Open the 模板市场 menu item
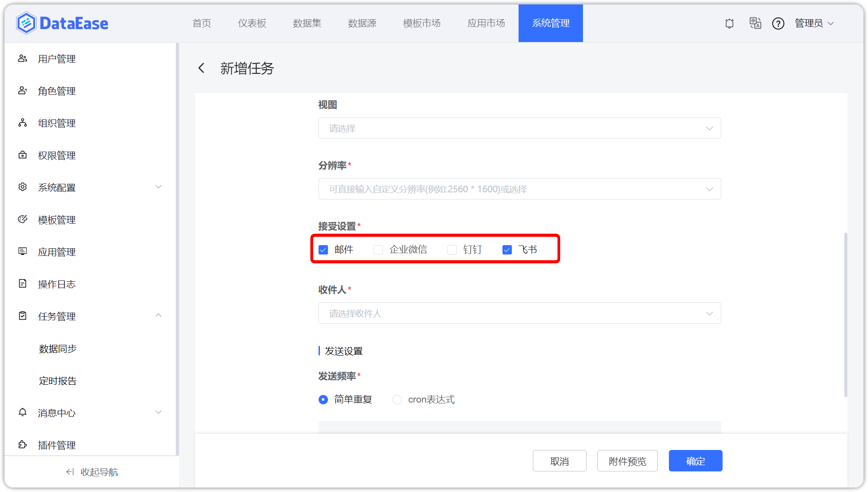This screenshot has height=492, width=868. click(421, 23)
